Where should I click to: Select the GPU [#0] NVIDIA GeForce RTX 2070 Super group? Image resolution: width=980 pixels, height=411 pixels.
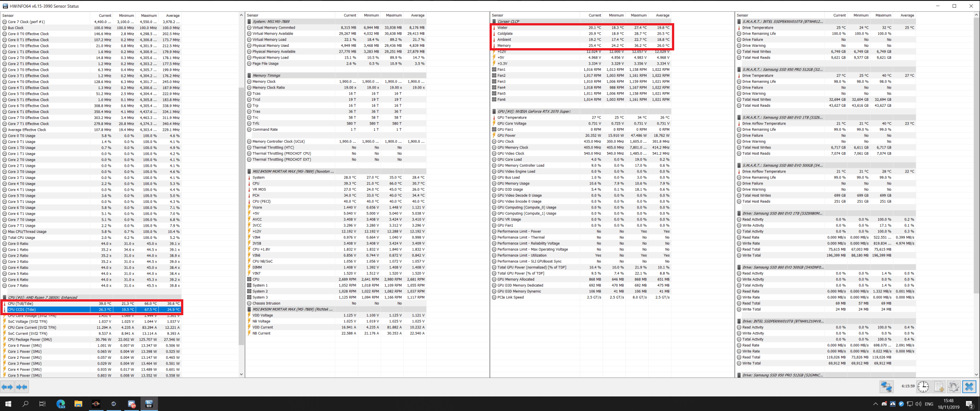click(582, 111)
